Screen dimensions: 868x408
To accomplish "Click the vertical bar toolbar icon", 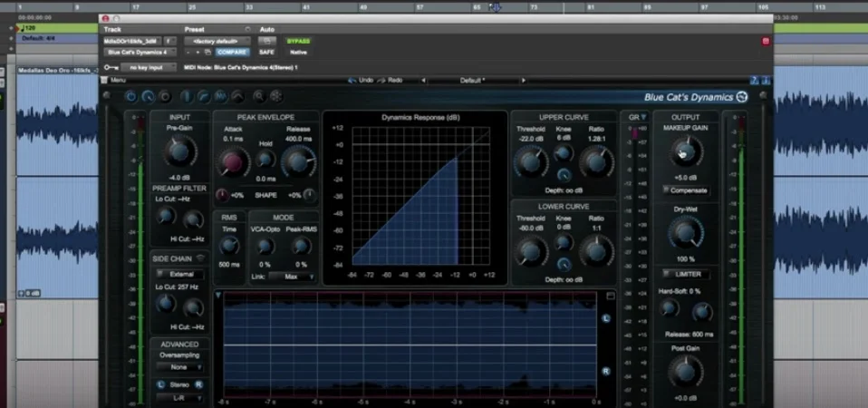I will coord(188,96).
